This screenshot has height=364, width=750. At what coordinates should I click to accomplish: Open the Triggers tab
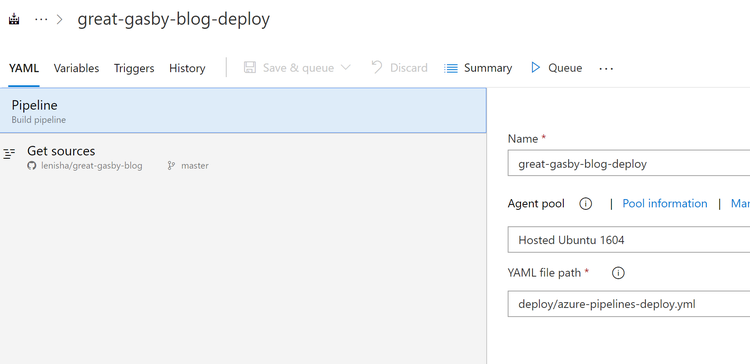134,68
